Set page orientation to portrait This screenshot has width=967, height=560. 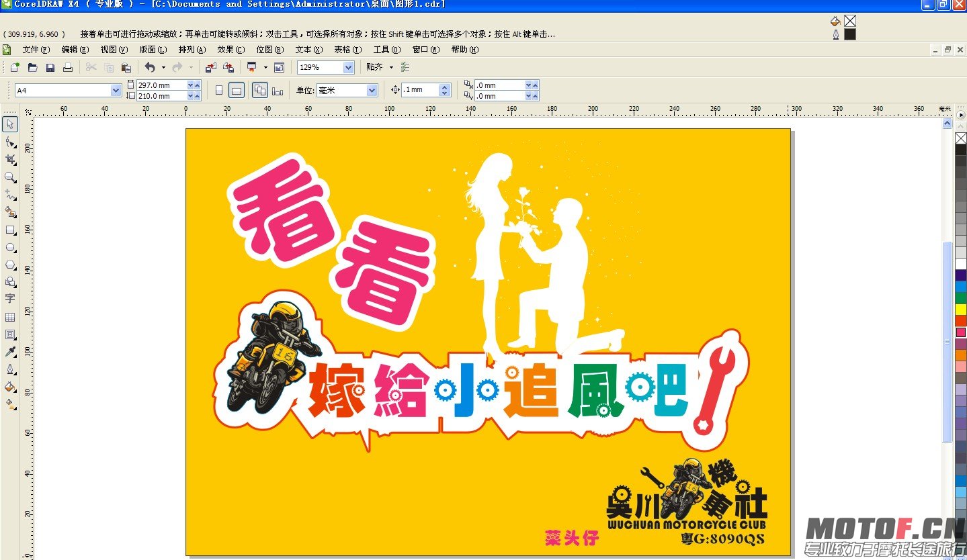(219, 90)
